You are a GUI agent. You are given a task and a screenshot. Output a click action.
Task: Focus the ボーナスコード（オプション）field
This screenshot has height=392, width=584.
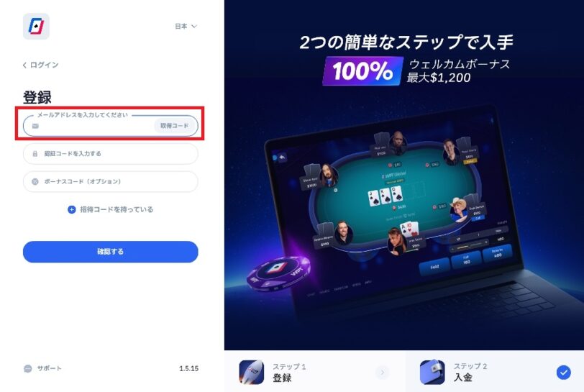(110, 181)
